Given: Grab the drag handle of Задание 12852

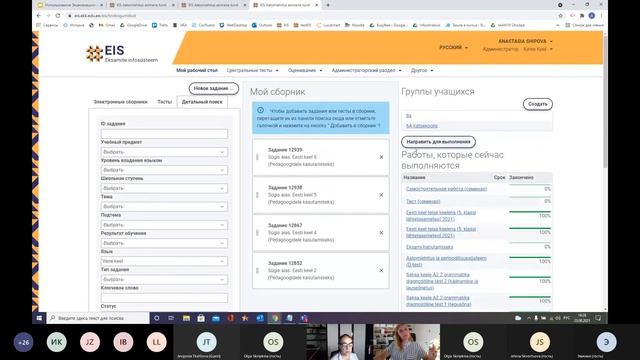Looking at the screenshot, I should coord(257,271).
